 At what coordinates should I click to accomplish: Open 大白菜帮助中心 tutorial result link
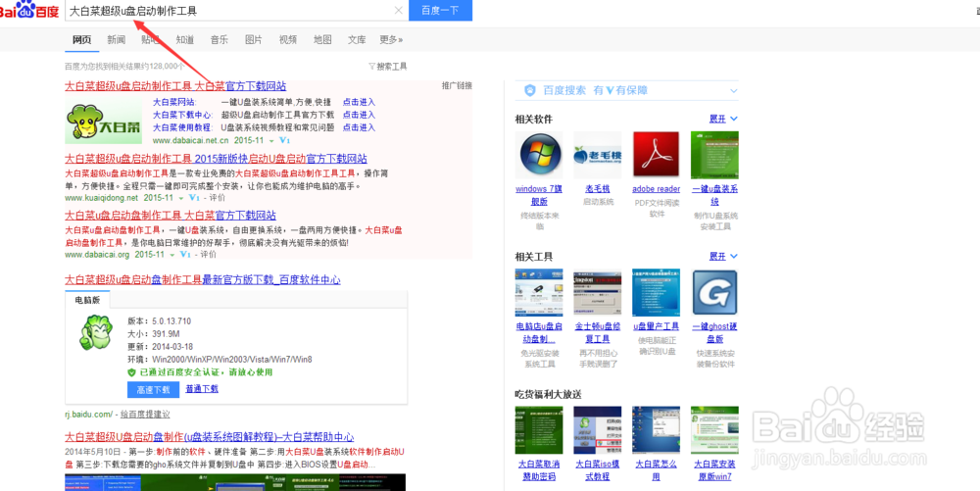[210, 437]
